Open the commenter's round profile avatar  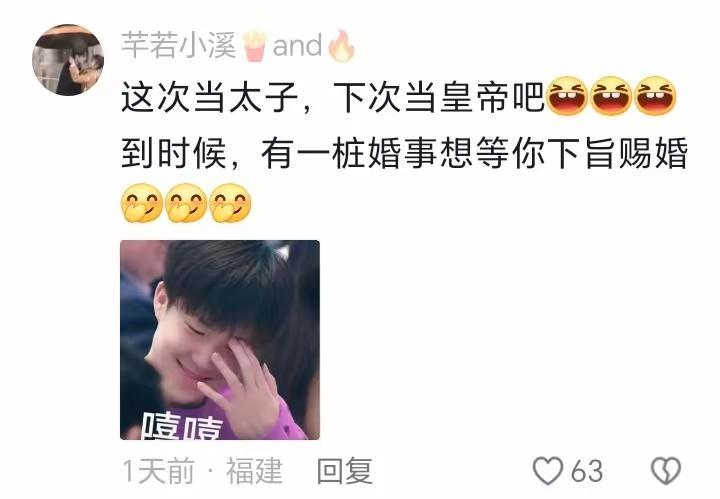pos(68,60)
